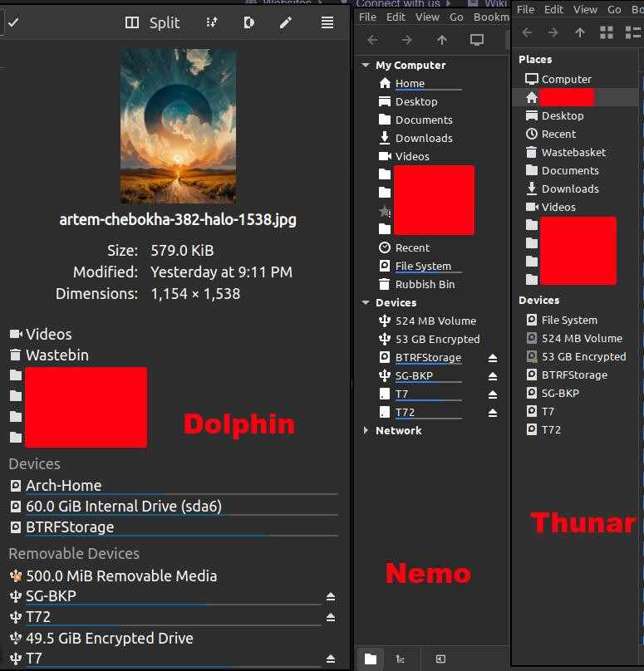Collapse My Computer section in Nemo
644x671 pixels.
(x=366, y=65)
